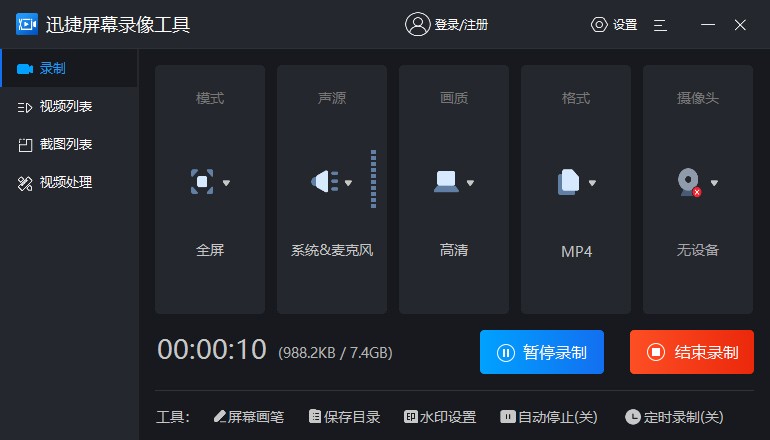Click the camera icon beside 录制
Screen dimensions: 770x440
25,69
